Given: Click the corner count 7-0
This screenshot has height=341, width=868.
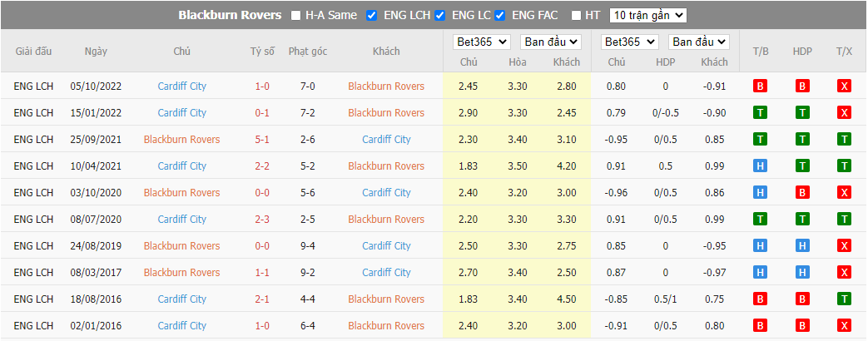Looking at the screenshot, I should tap(308, 86).
